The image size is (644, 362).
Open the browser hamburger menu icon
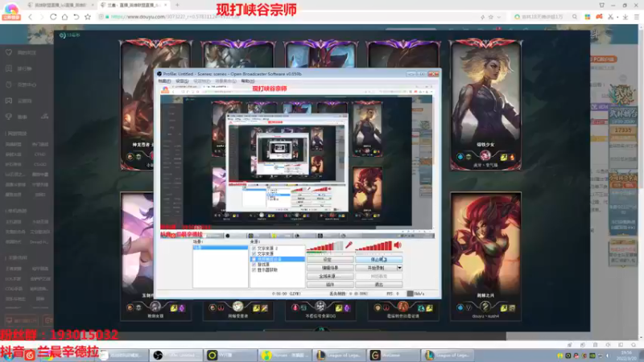pos(637,17)
